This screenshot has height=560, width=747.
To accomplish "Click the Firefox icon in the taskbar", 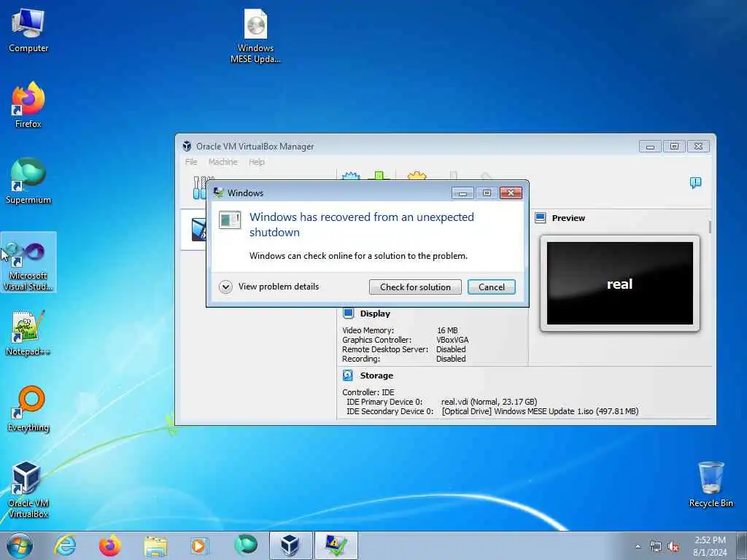I will (110, 545).
